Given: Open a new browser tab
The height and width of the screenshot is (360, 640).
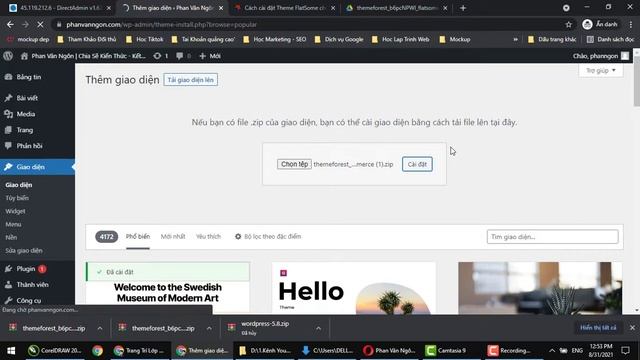Looking at the screenshot, I should click(463, 8).
